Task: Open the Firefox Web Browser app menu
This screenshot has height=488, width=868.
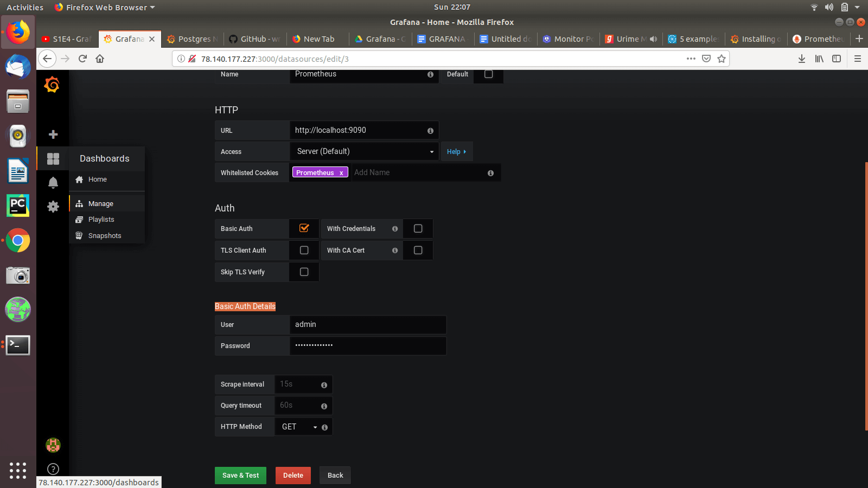Action: (x=105, y=7)
